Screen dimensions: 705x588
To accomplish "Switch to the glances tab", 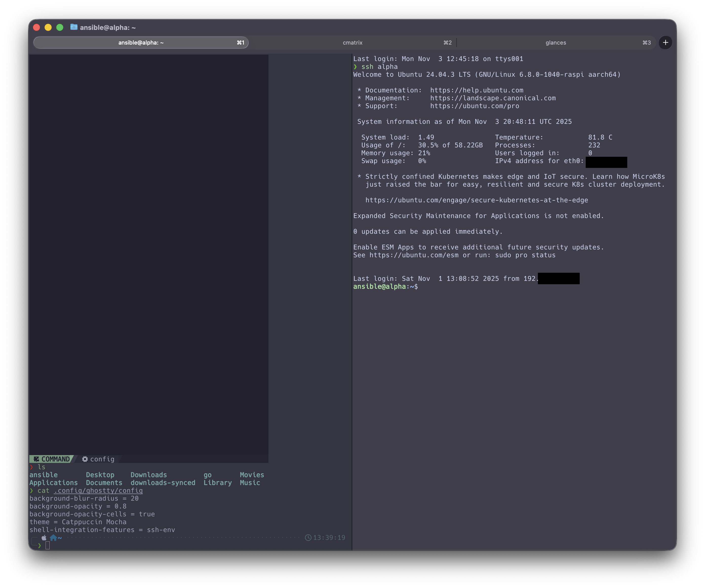I will click(x=556, y=43).
